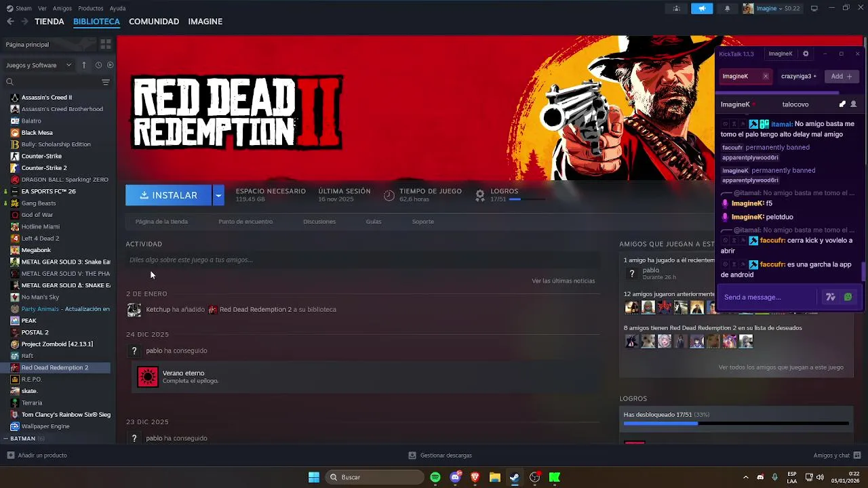The width and height of the screenshot is (868, 488).
Task: Open the KickTalk translate icon in message bar
Action: coord(830,297)
